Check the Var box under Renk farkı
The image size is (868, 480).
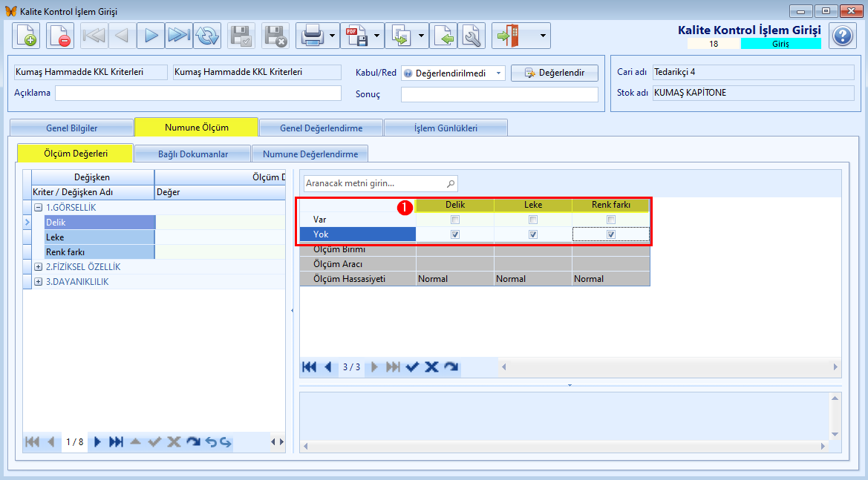pyautogui.click(x=611, y=220)
